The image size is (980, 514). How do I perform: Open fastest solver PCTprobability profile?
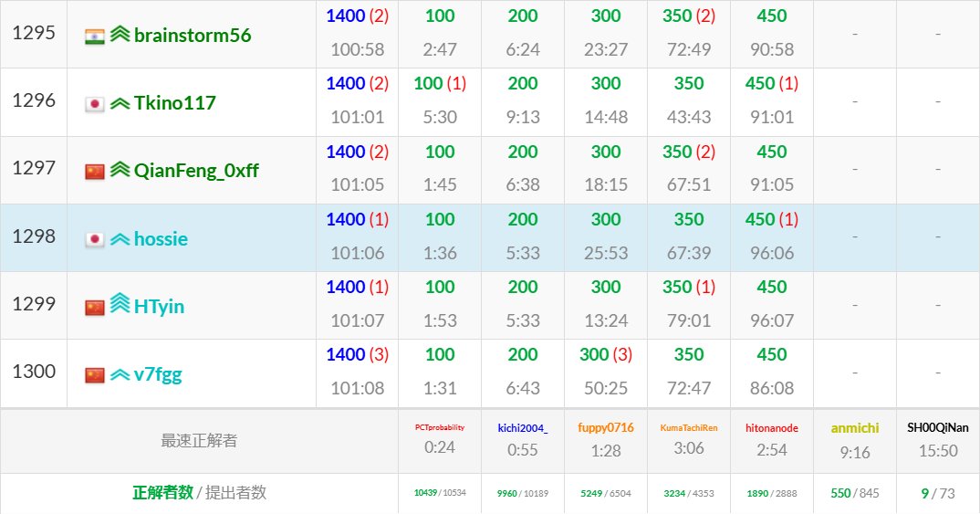[x=440, y=427]
